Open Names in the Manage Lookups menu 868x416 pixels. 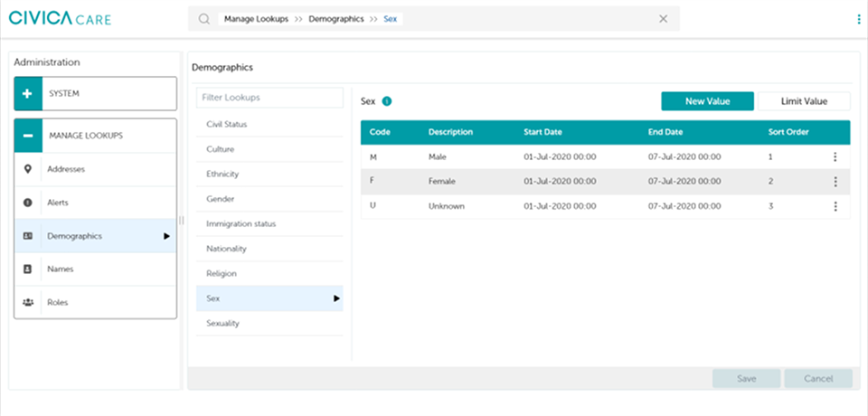pyautogui.click(x=95, y=269)
